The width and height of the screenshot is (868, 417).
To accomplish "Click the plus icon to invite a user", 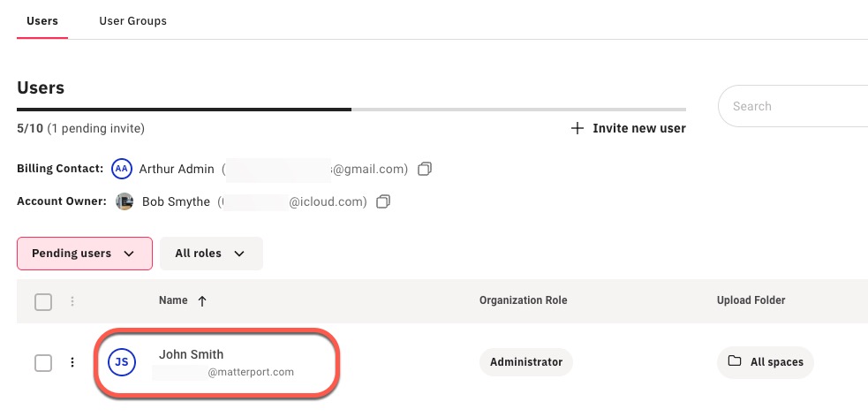I will pyautogui.click(x=577, y=128).
